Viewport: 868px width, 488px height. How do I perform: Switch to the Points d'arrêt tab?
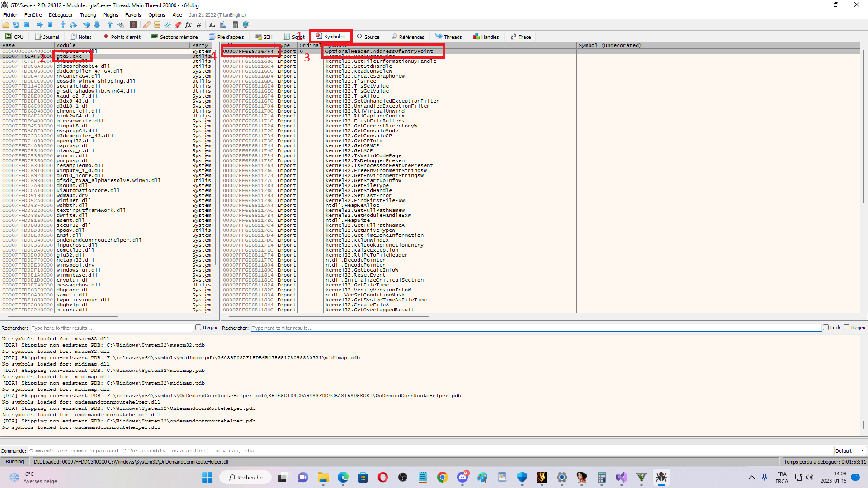(122, 37)
